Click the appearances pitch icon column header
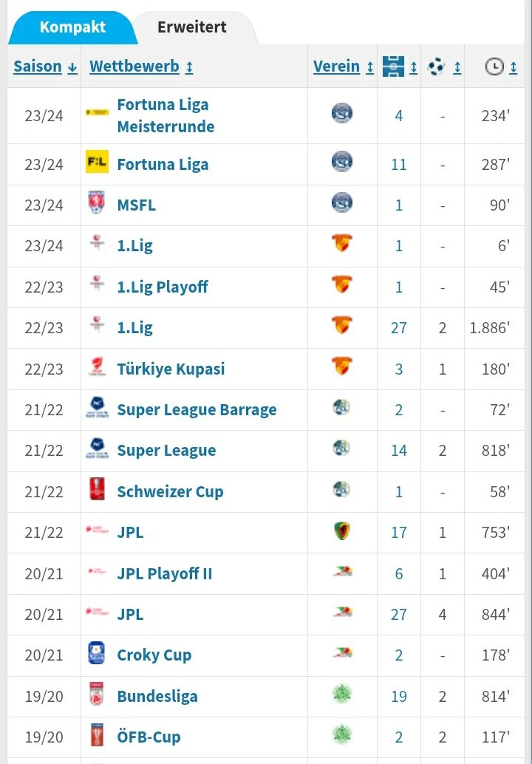Screen dimensions: 532x764 coord(393,66)
